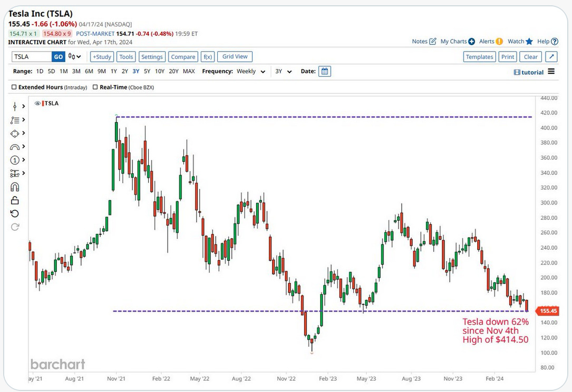572x392 pixels.
Task: Select the circled number annotation tool icon
Action: [15, 160]
